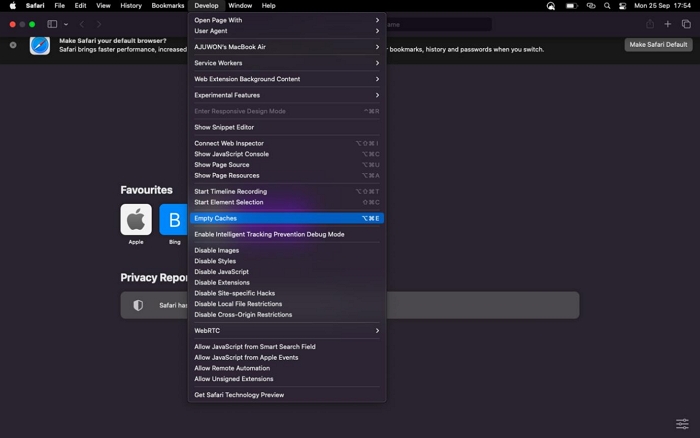Expand WebRTC submenu

[x=287, y=331]
